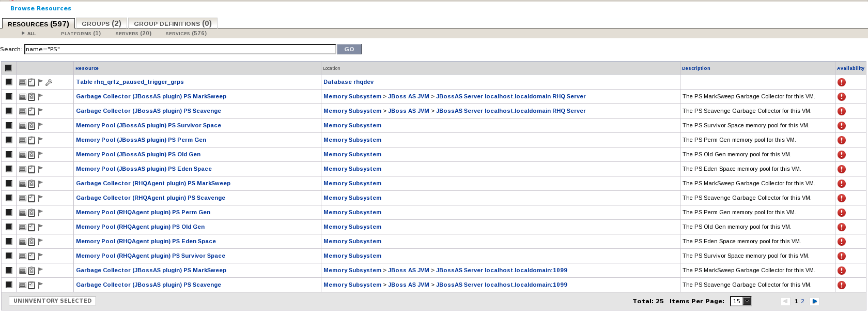Open monitor icon for RHQAgent PS Perm Gen row
This screenshot has height=326, width=868.
coord(23,213)
